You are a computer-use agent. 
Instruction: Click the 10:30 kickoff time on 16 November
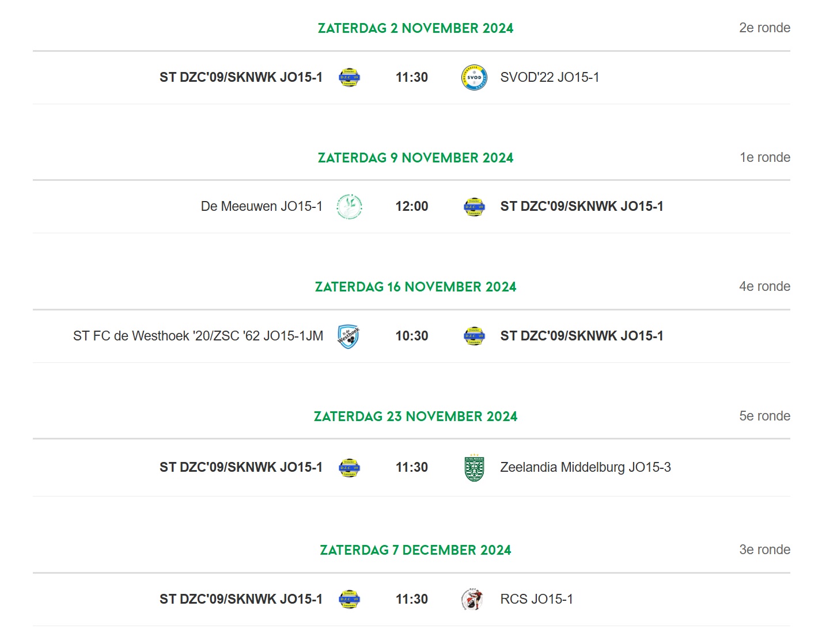(x=412, y=336)
